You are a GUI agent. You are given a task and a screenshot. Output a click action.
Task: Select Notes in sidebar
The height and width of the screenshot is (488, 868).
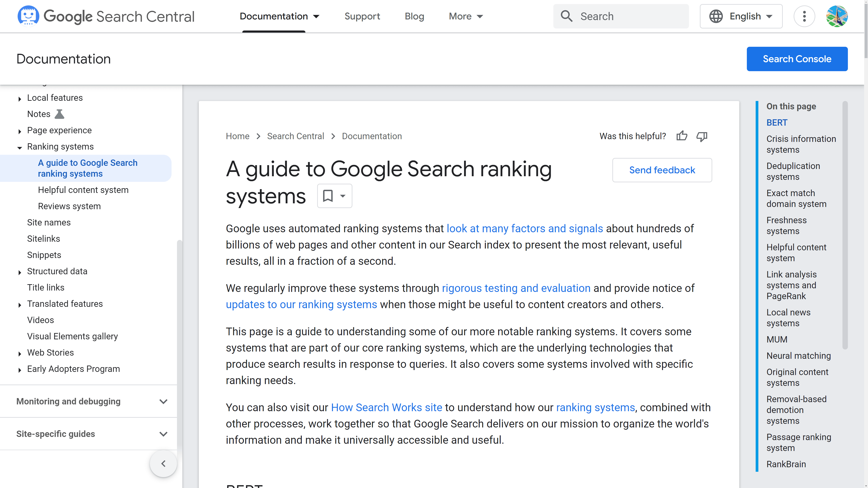click(x=39, y=114)
